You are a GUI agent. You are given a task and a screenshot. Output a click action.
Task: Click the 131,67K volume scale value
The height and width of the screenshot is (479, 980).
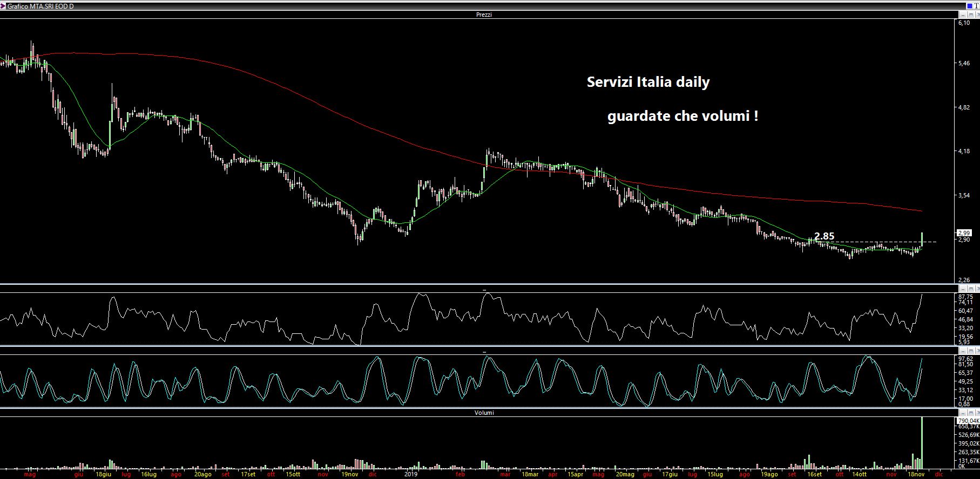coord(969,461)
